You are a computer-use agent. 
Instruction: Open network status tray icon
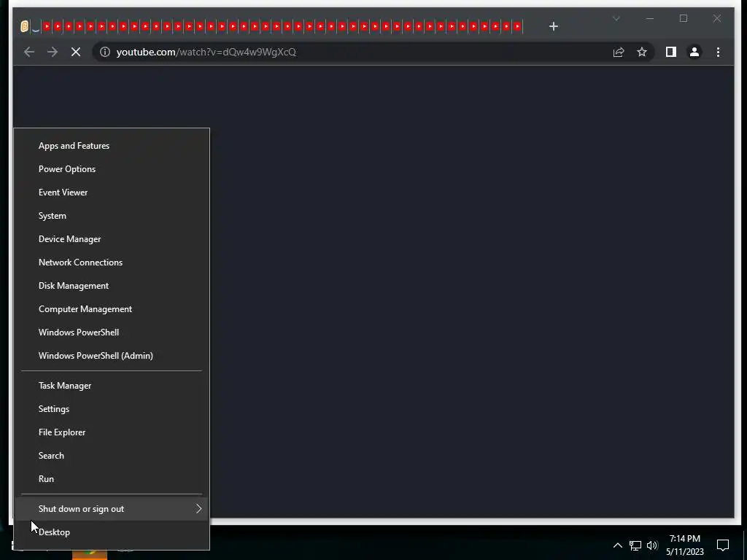click(x=635, y=545)
